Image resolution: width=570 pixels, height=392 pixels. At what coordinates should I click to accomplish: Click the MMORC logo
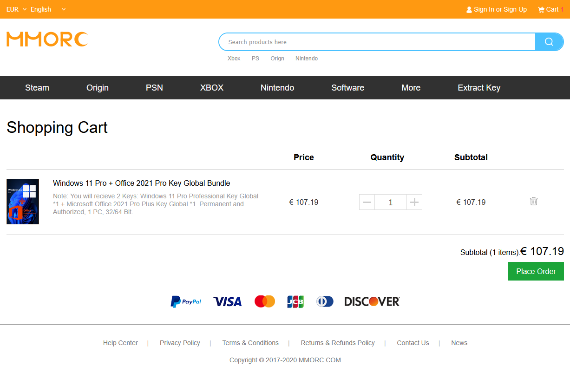tap(47, 39)
